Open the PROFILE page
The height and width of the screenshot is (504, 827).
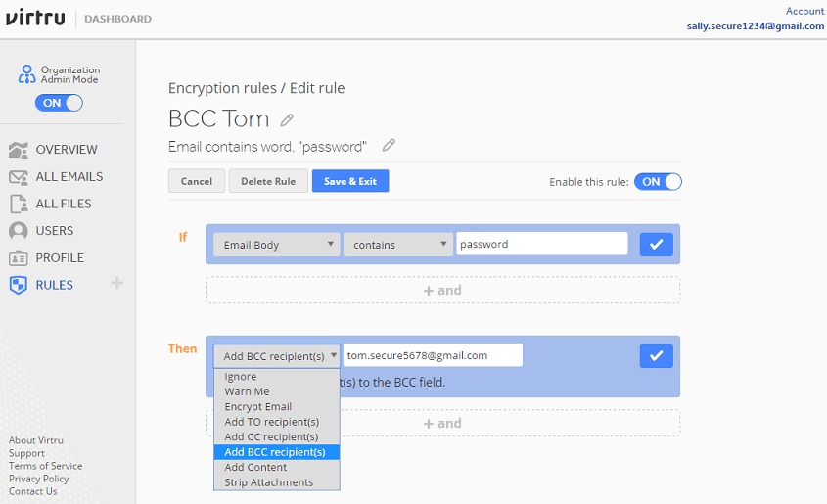pyautogui.click(x=60, y=257)
